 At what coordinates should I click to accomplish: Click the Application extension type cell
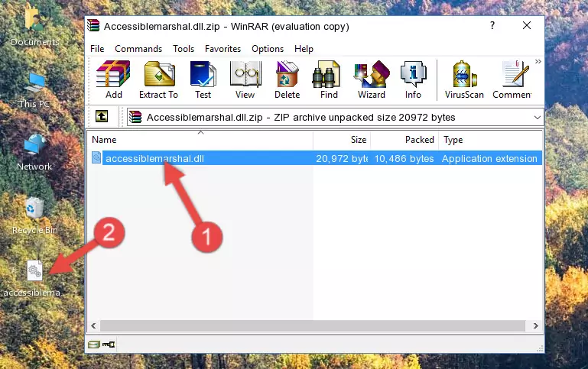click(x=489, y=158)
